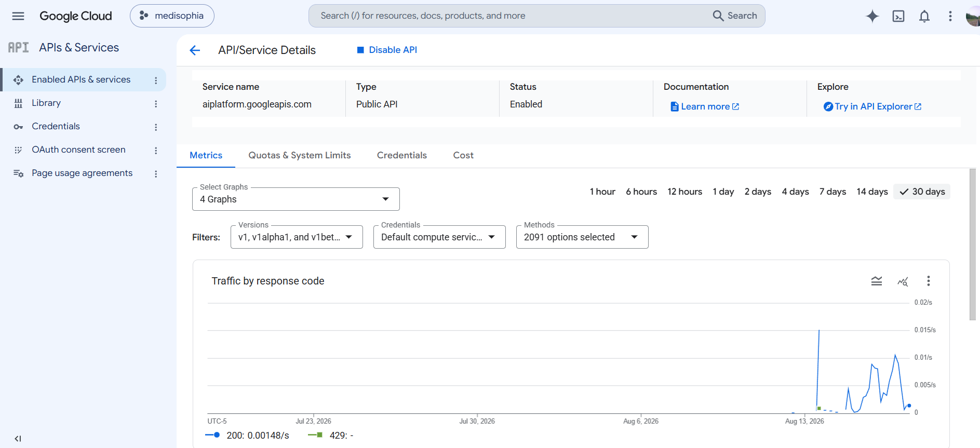Select the 6 hours time range
The image size is (980, 448).
click(x=641, y=192)
